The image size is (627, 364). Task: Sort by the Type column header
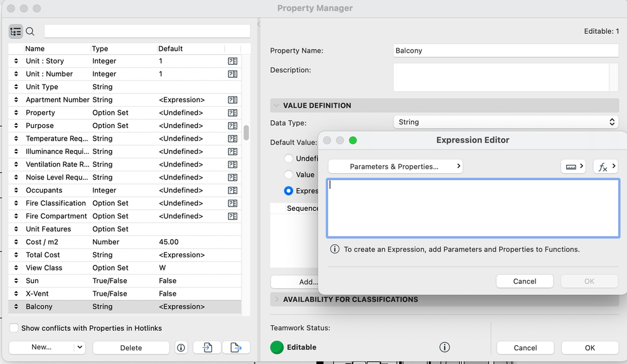[124, 49]
